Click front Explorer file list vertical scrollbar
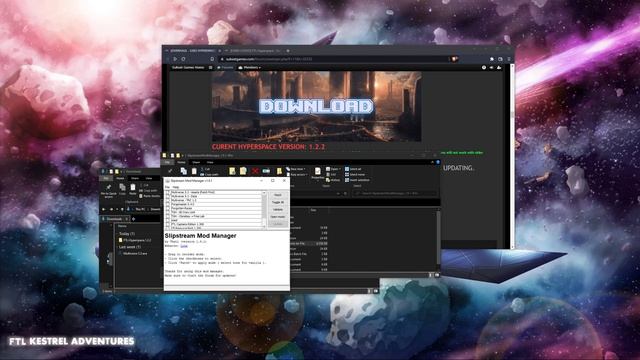The image size is (640, 360). [439, 241]
